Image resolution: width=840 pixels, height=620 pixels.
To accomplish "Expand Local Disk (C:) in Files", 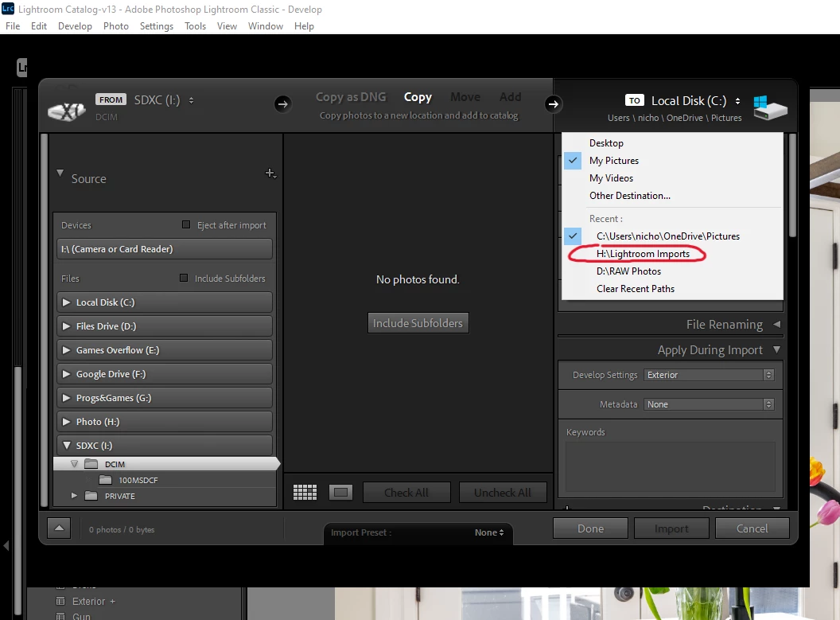I will [x=67, y=302].
